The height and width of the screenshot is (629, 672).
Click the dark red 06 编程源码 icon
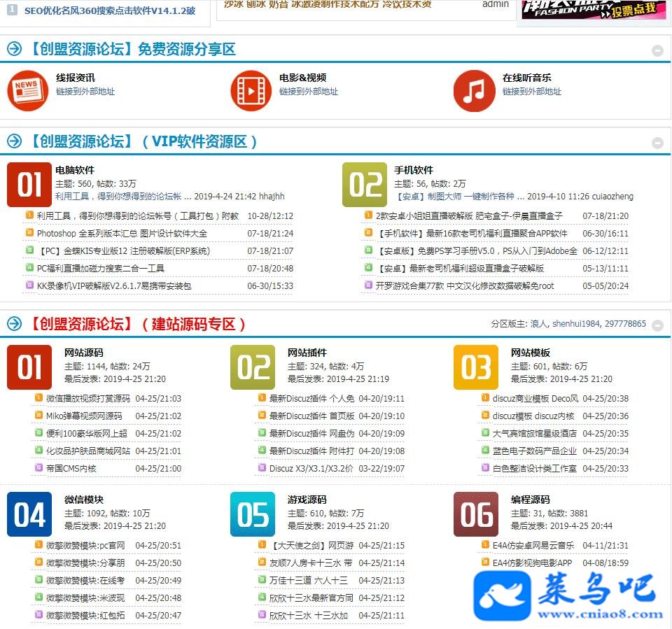point(476,514)
